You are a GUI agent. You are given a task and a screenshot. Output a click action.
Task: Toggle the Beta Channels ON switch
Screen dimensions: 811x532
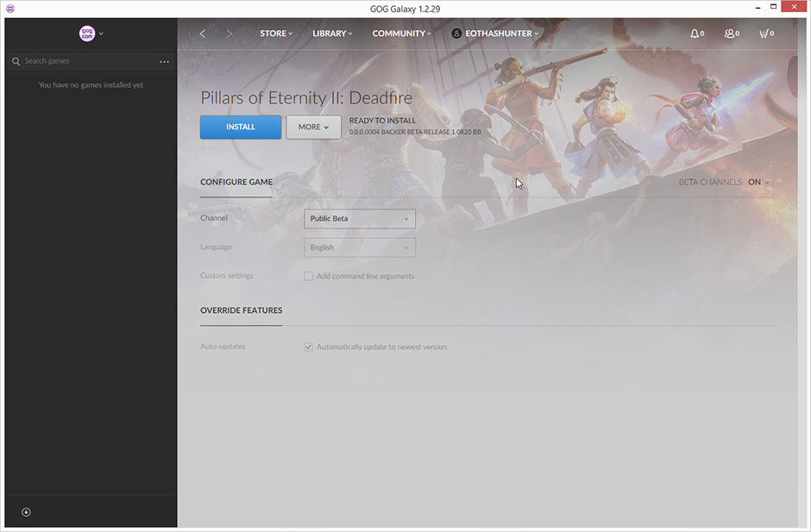point(758,182)
